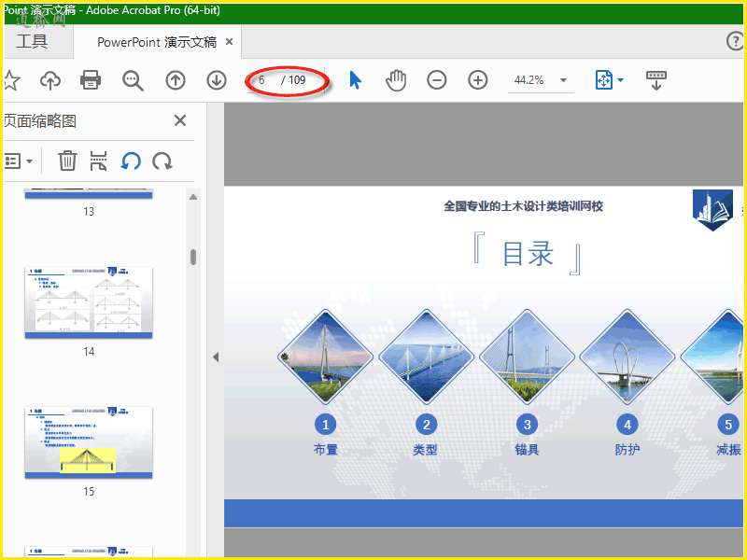Click the scrolling mode keyboard-arrow icon

point(656,80)
